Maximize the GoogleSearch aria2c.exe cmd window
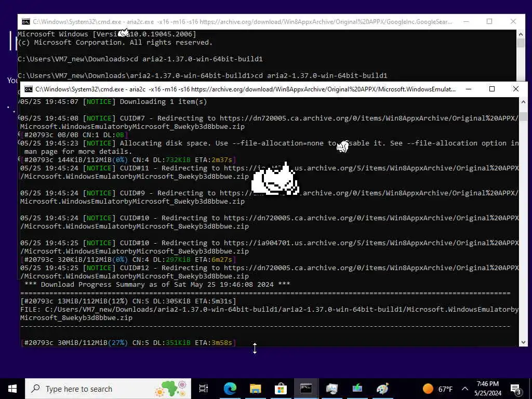Viewport: 532px width, 399px height. point(489,21)
